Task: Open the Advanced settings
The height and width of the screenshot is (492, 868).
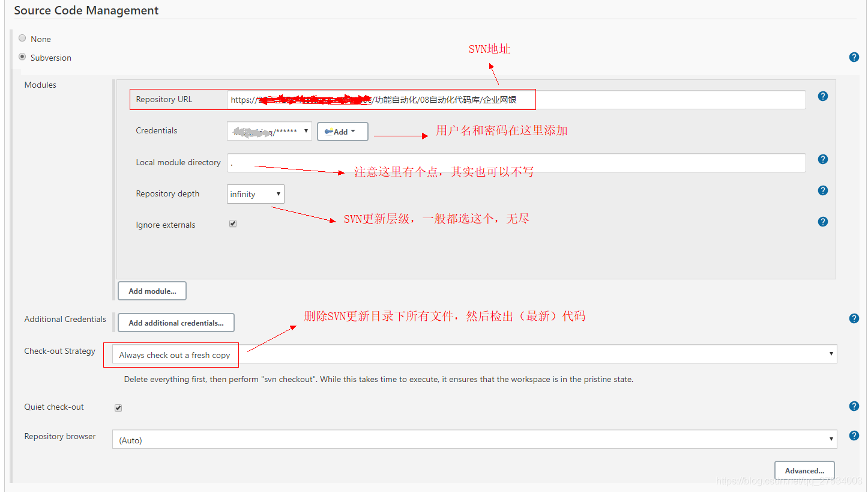Action: 804,470
